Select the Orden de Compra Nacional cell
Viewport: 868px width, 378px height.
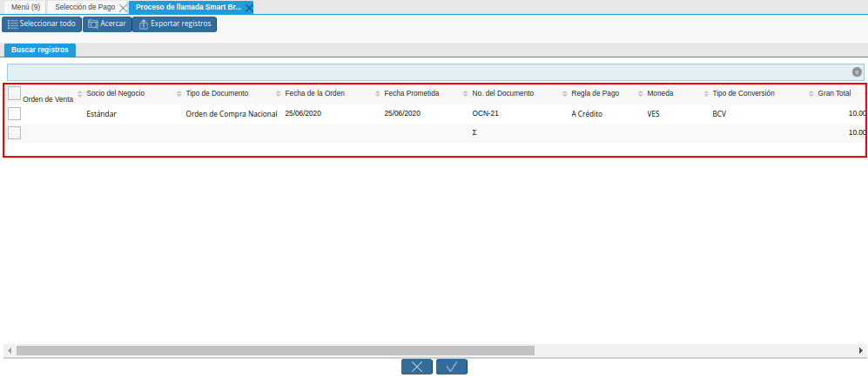[232, 114]
